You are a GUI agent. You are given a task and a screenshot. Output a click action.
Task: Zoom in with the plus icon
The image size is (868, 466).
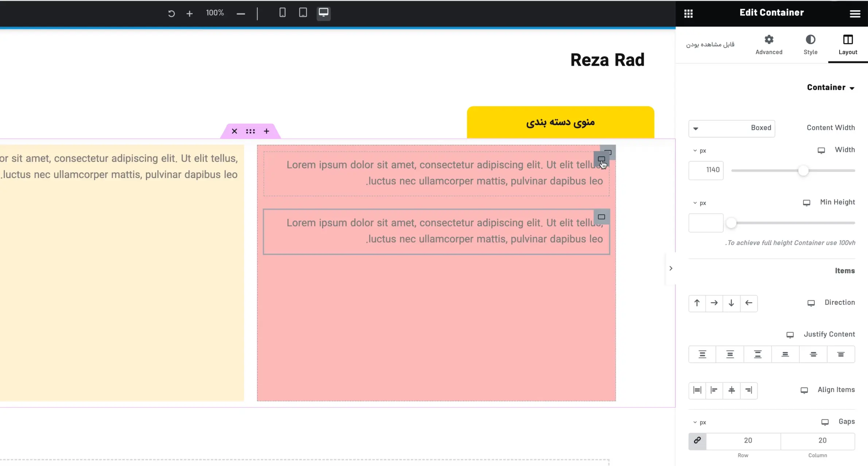[x=189, y=14]
